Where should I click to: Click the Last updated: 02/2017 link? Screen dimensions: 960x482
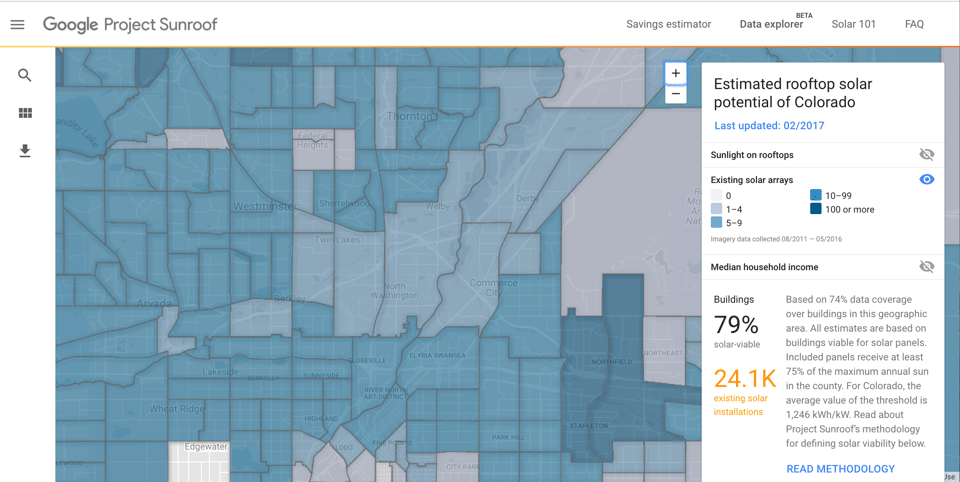[x=769, y=126]
